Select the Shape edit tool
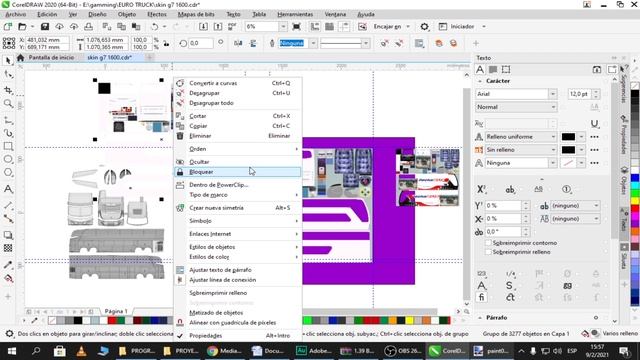Screen dimensions: 640x360 tap(8, 75)
